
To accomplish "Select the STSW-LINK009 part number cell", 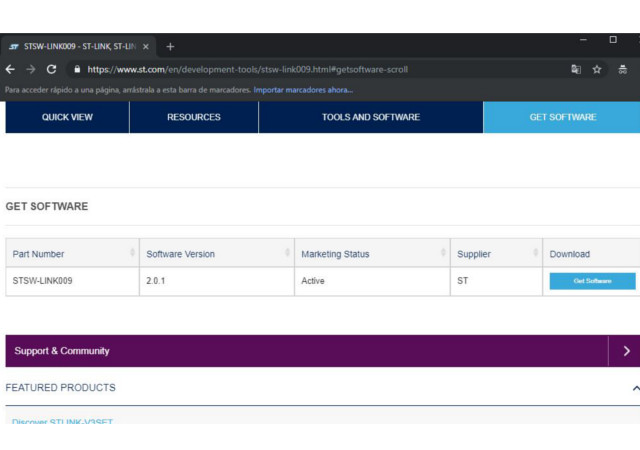I will pos(73,281).
